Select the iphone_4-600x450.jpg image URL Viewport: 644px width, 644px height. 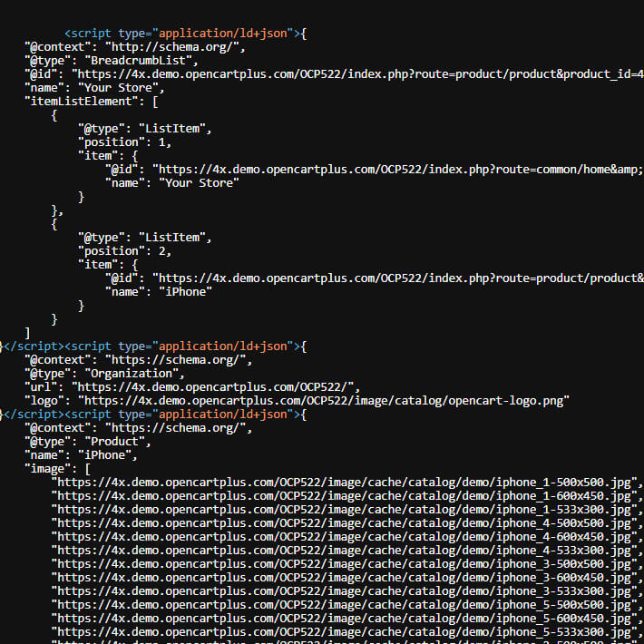[x=347, y=536]
